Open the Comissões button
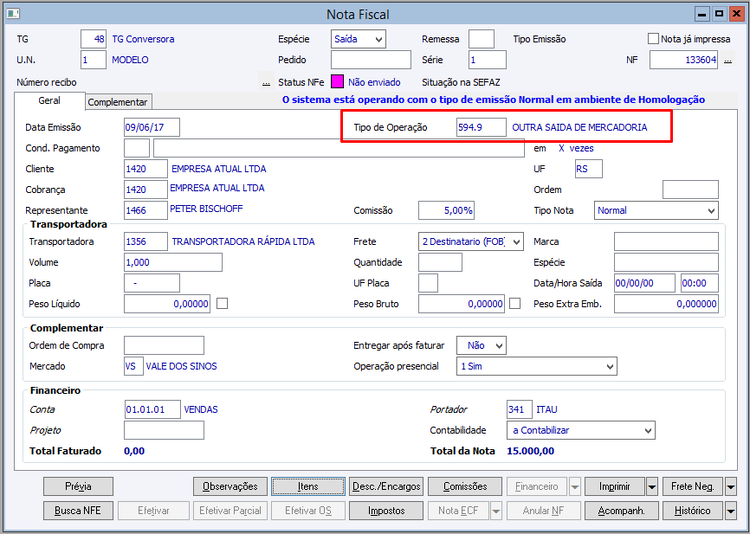 point(465,487)
